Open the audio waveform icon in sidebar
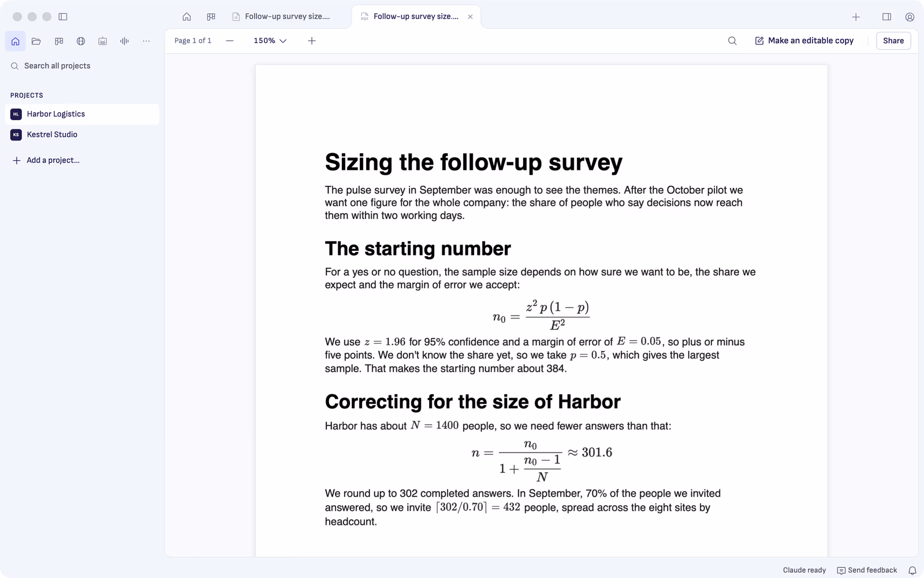The width and height of the screenshot is (924, 578). pyautogui.click(x=124, y=41)
